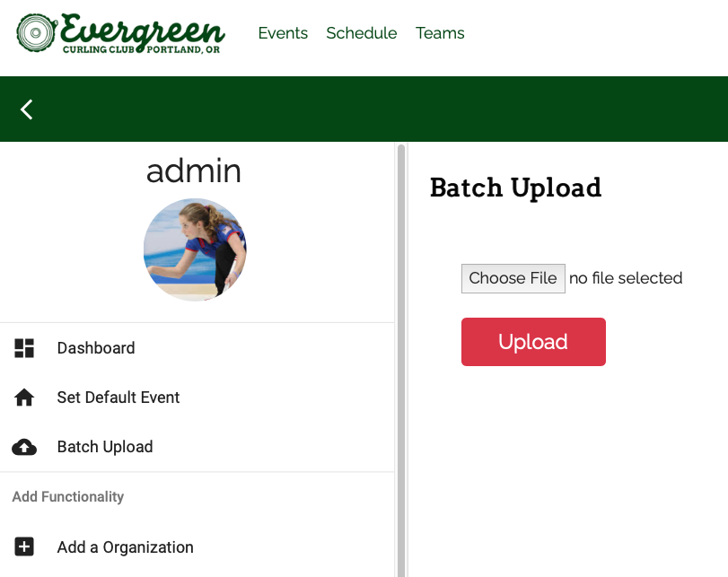Click the Add Functionality section label
Screen dimensions: 728x577
point(67,496)
